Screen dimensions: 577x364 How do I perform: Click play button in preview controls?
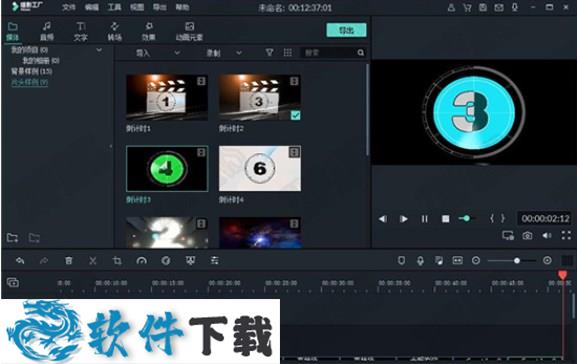[404, 219]
